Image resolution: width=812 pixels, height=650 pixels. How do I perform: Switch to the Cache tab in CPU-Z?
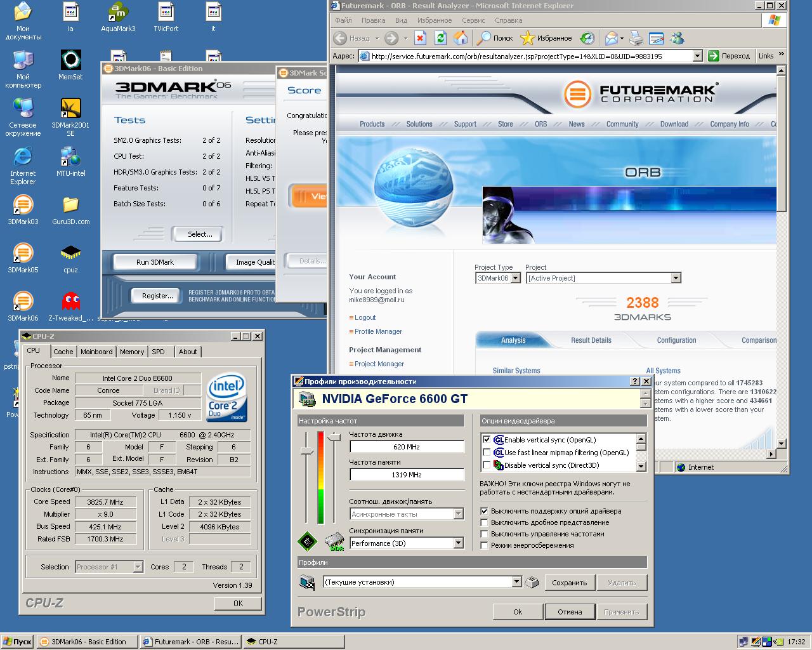click(x=63, y=352)
